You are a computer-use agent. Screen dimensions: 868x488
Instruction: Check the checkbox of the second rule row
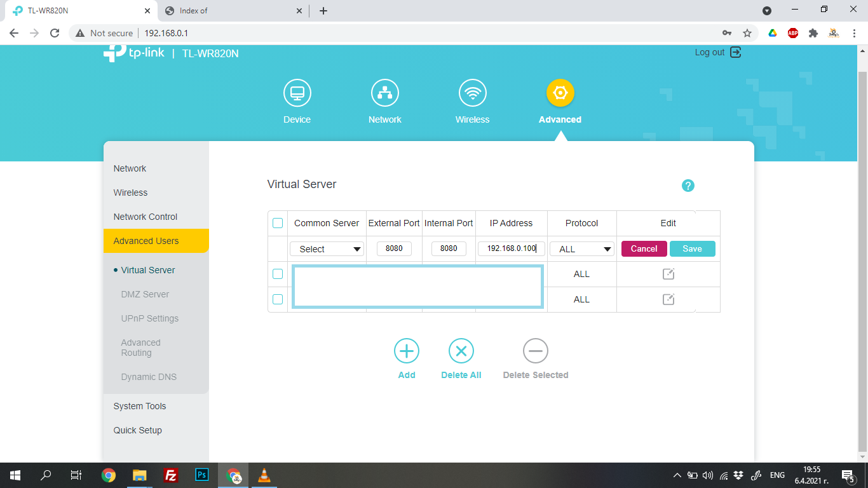(x=278, y=273)
